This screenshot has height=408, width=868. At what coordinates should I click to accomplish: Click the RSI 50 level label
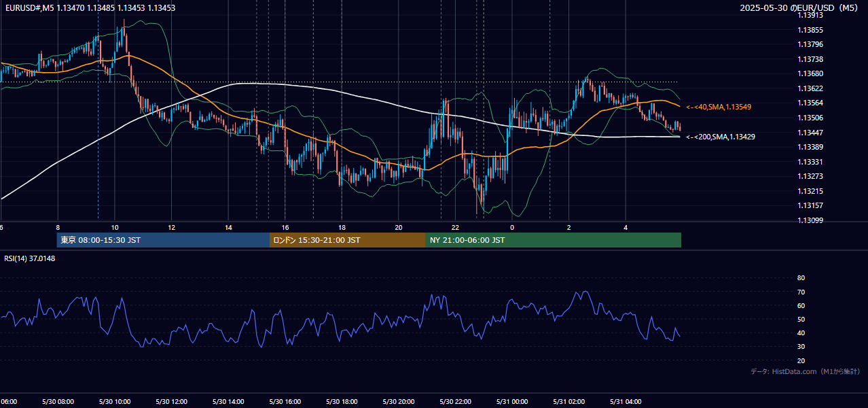[x=801, y=319]
